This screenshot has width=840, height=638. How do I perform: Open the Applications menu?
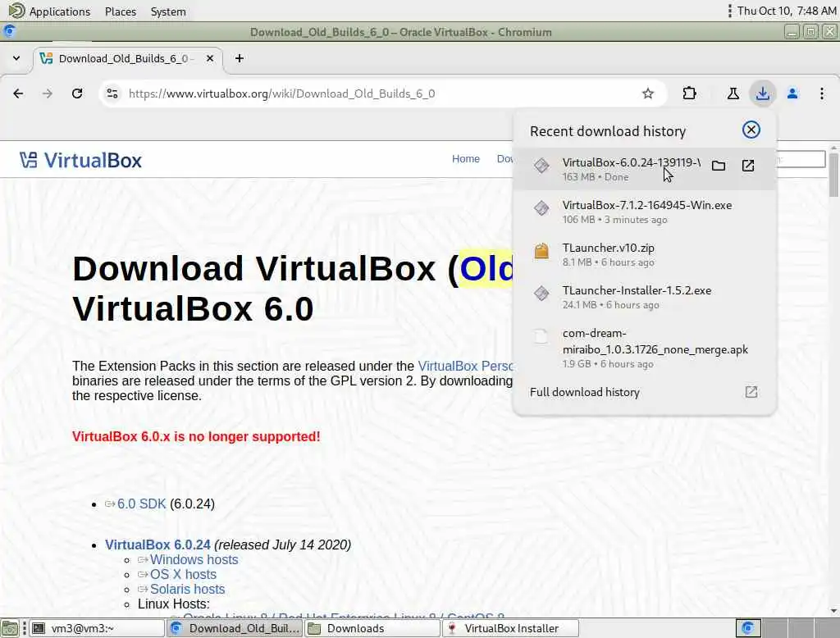pos(50,11)
